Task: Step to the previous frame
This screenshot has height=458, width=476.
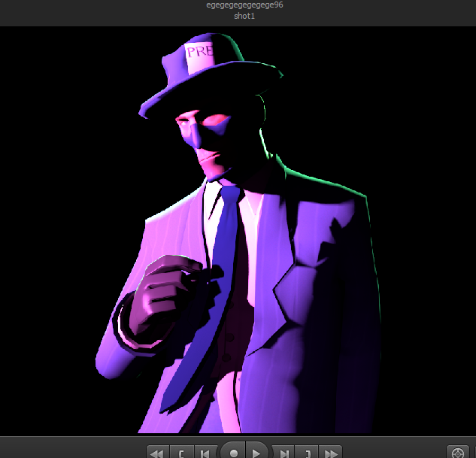Action: [205, 452]
